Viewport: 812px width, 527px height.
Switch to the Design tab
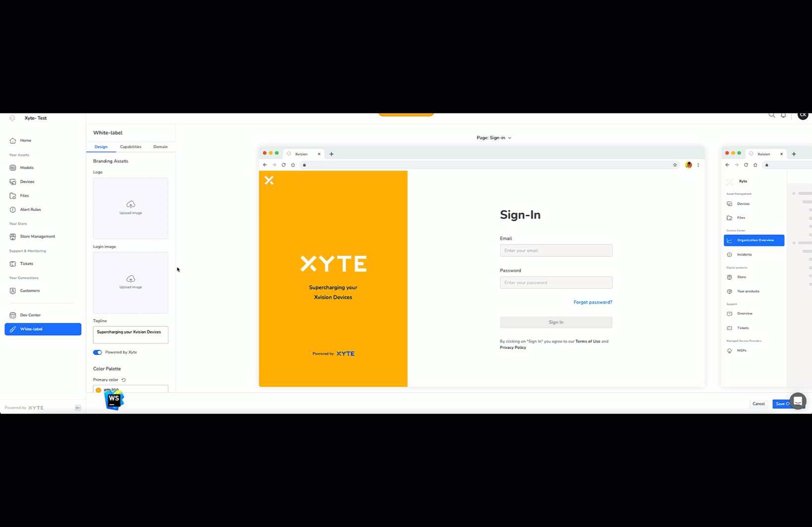pyautogui.click(x=101, y=147)
